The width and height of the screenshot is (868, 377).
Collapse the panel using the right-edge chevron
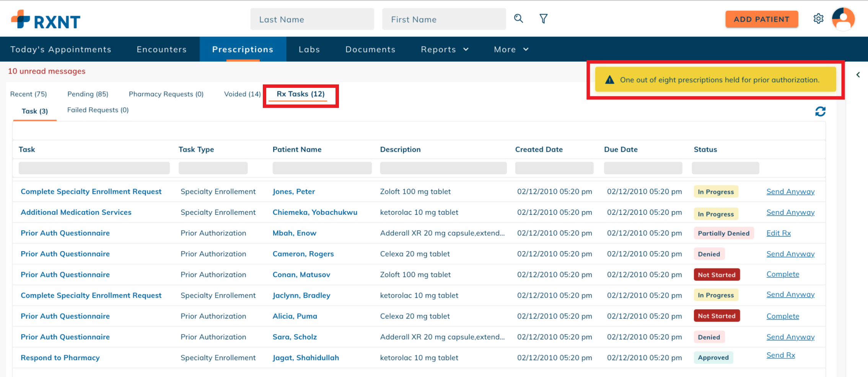click(858, 75)
